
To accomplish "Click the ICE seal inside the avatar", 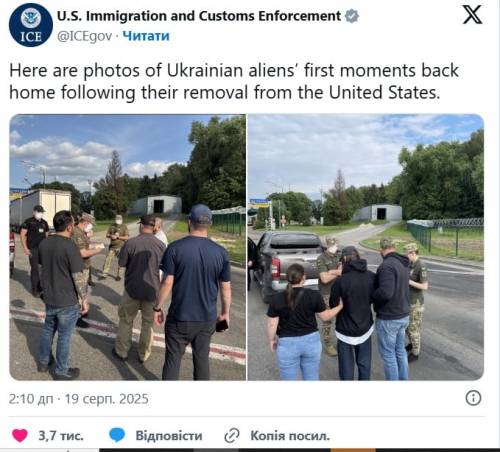I will (31, 18).
